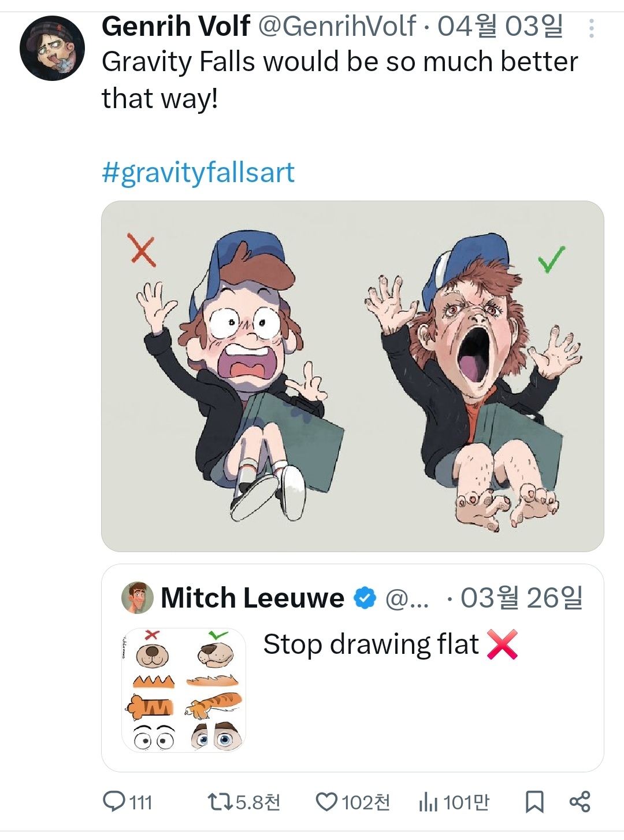Click Mitch Leeuwe's small avatar

pos(138,598)
